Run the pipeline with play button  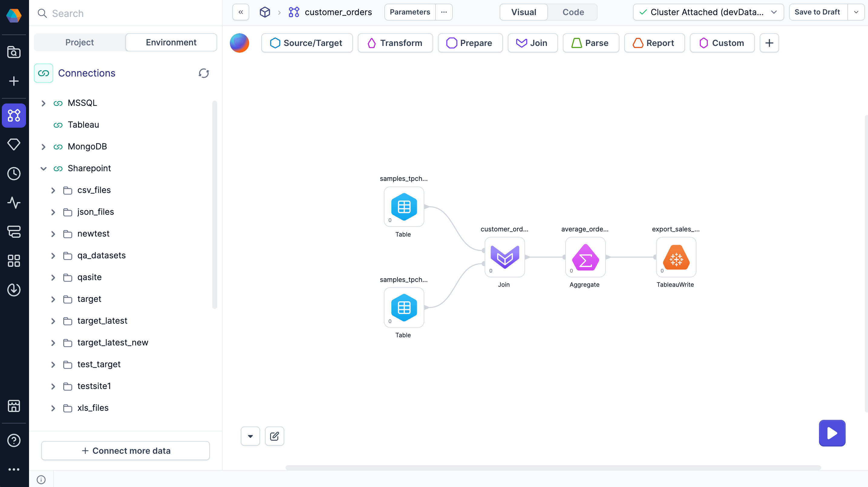[832, 433]
